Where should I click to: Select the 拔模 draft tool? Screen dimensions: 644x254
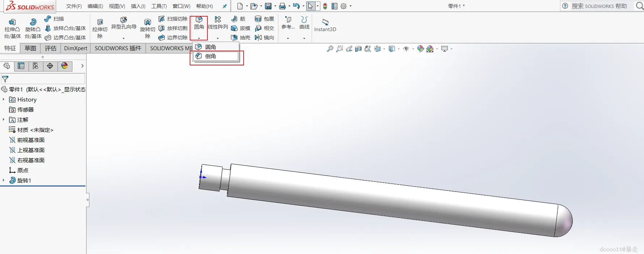(240, 28)
